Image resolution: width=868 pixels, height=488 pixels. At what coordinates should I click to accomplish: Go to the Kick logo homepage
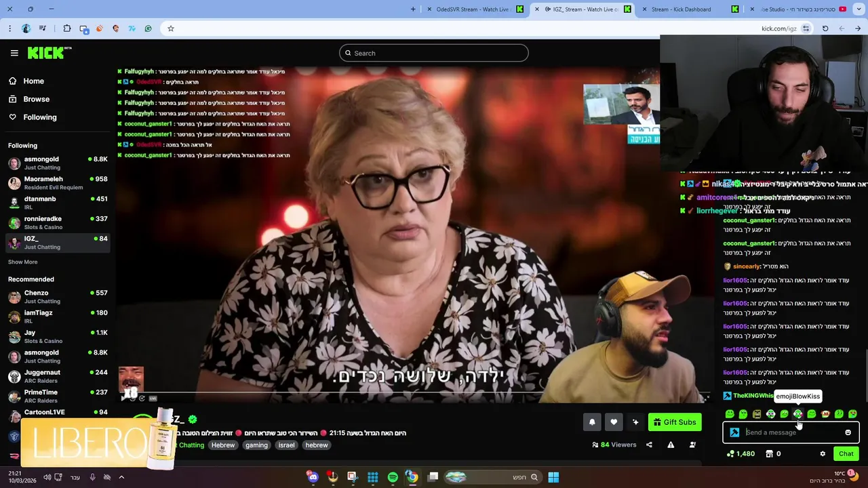coord(50,53)
